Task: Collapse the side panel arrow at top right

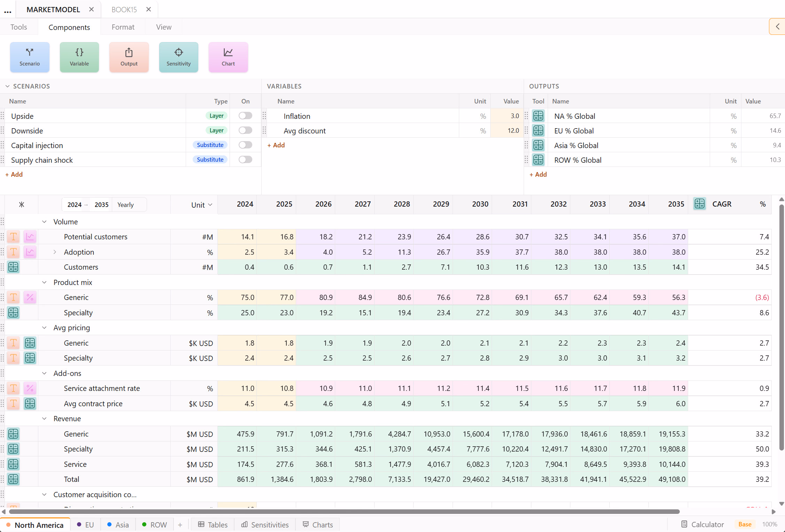Action: (x=777, y=26)
